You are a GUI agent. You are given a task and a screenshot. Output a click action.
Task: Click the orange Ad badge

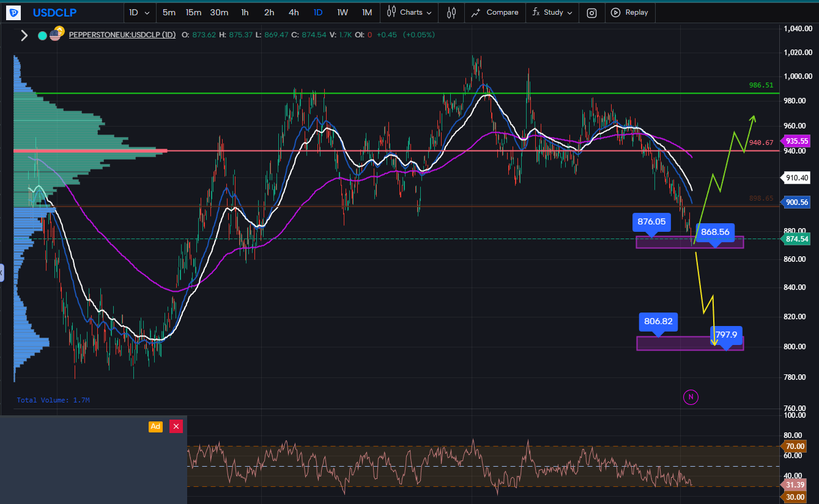155,426
